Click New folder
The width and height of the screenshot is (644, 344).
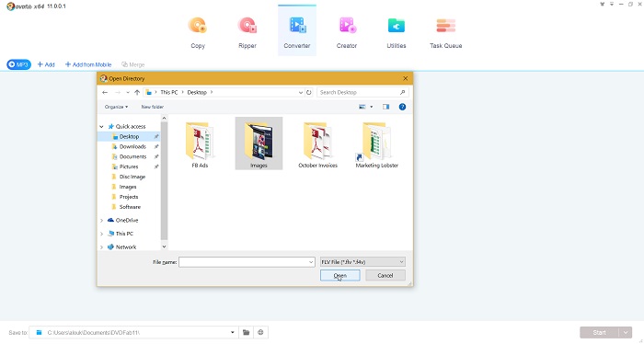[x=153, y=107]
